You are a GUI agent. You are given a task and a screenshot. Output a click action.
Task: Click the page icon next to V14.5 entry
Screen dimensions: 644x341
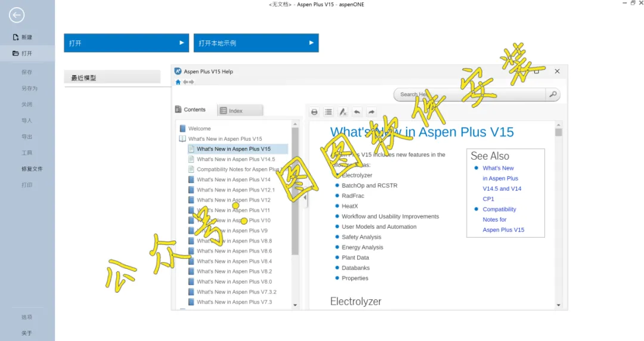(191, 159)
